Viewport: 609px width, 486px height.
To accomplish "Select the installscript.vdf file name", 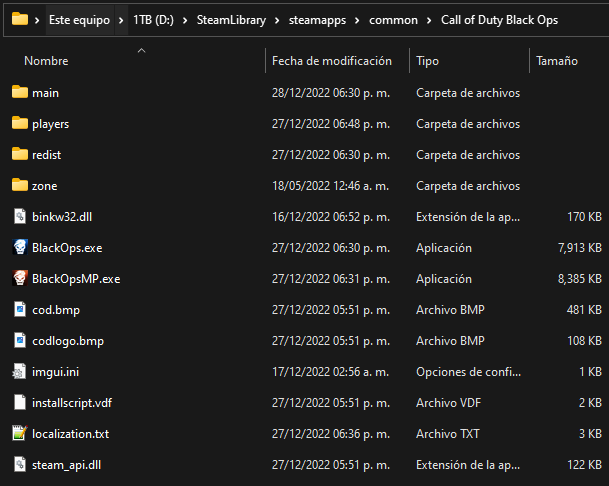I will (71, 403).
